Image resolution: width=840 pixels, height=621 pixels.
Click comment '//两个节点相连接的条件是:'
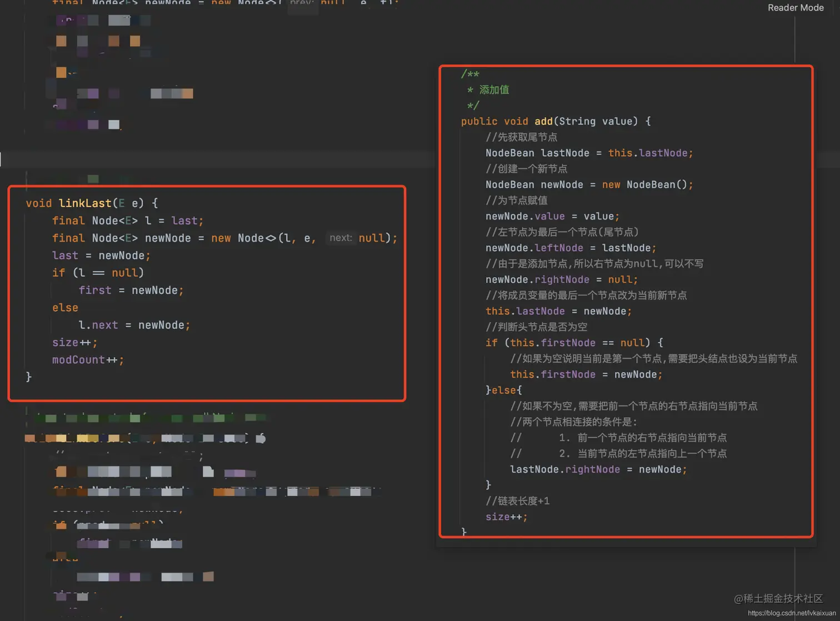tap(574, 422)
